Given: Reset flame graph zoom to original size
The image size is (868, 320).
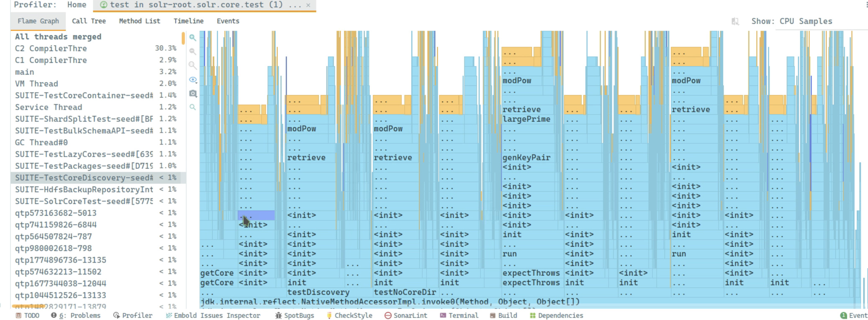Looking at the screenshot, I should (193, 65).
